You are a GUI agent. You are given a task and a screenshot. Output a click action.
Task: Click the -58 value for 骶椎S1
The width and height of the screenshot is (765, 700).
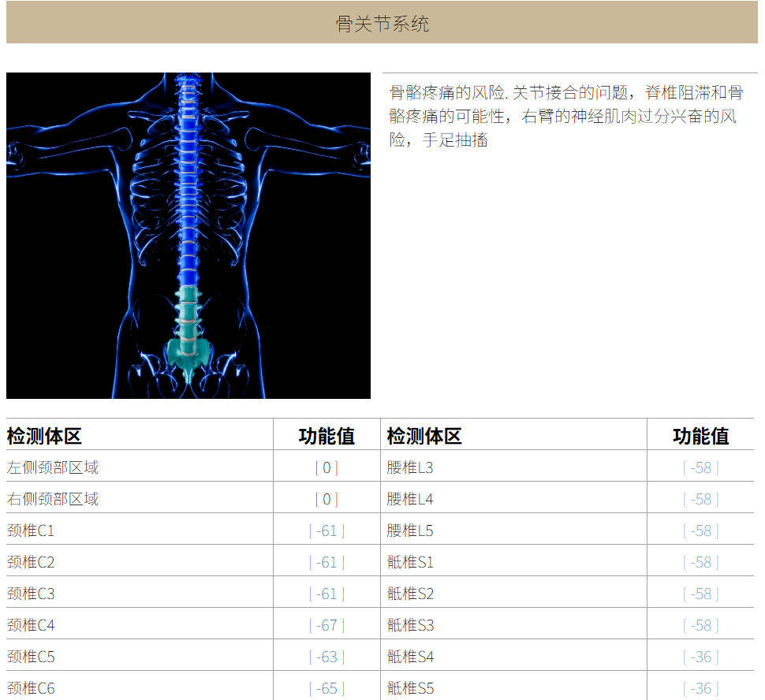pyautogui.click(x=700, y=562)
